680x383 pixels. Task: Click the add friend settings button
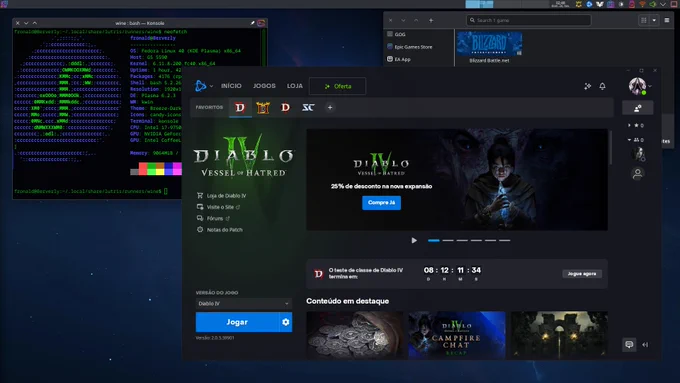638,108
